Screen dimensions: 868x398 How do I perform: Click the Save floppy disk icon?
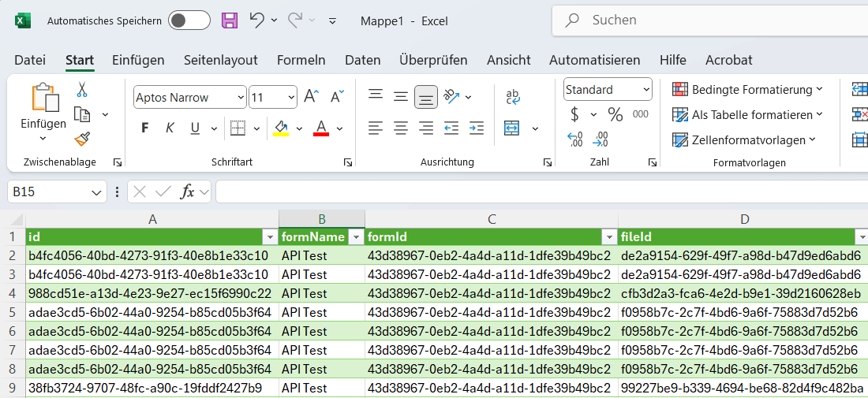230,20
